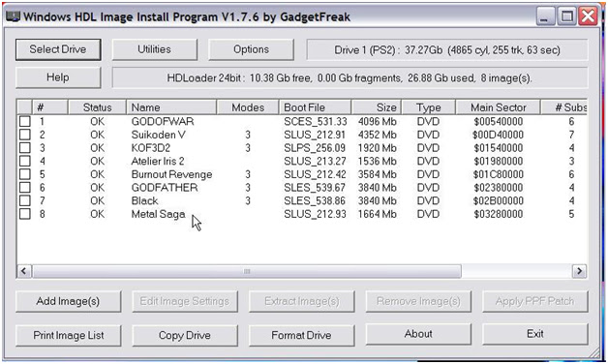Open the Utilities button
608x364 pixels.
tap(154, 49)
